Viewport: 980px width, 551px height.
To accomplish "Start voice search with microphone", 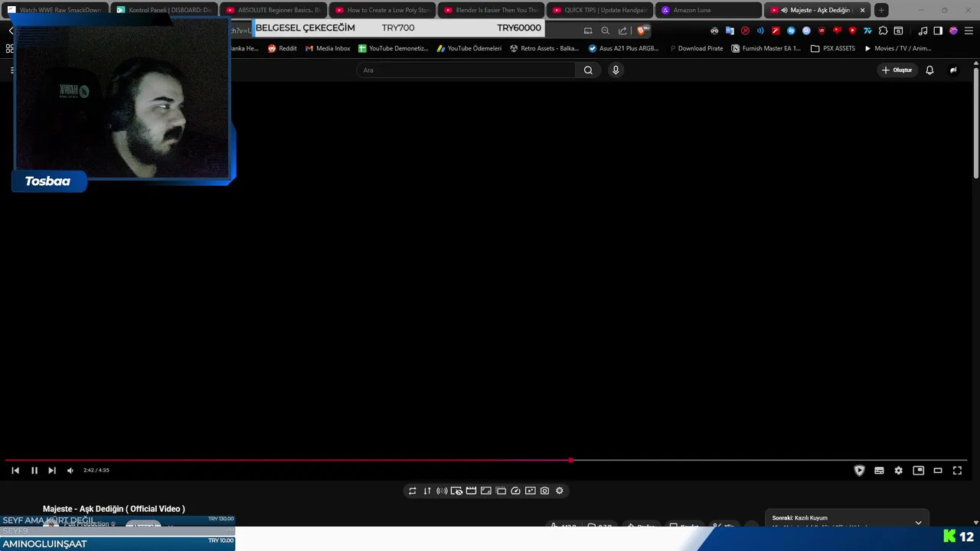I will click(616, 70).
